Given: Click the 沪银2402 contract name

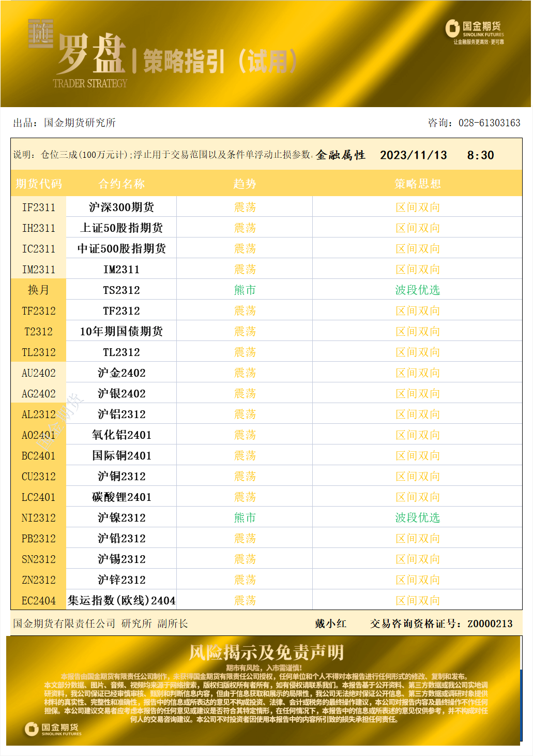Looking at the screenshot, I should 121,393.
